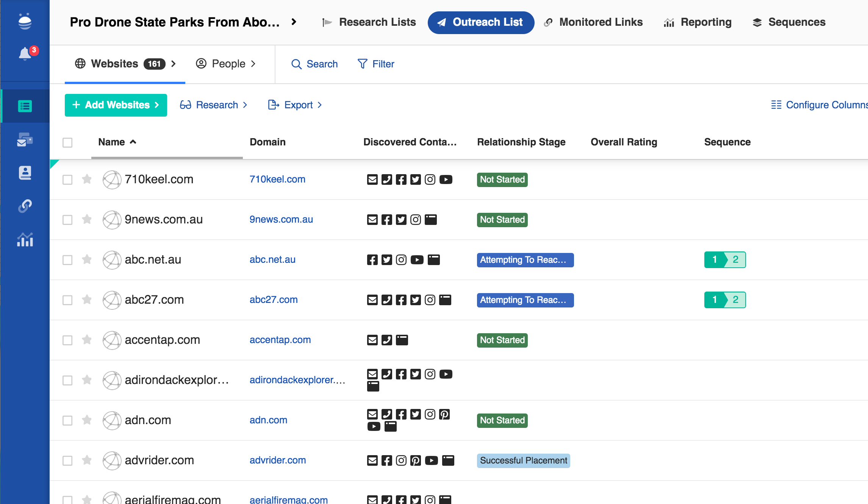Expand the project name chevron at top
868x504 pixels.
coord(294,22)
